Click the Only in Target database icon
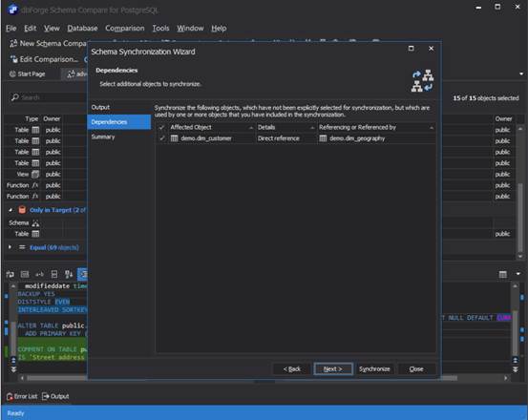The height and width of the screenshot is (420, 528). point(22,210)
